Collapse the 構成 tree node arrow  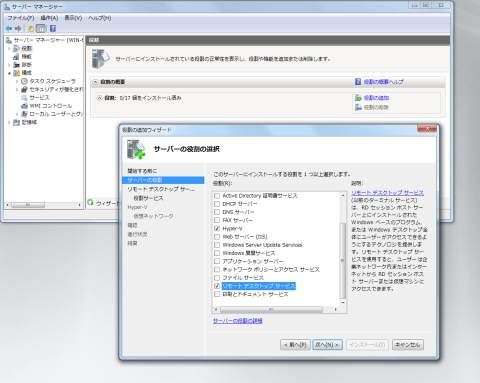9,73
